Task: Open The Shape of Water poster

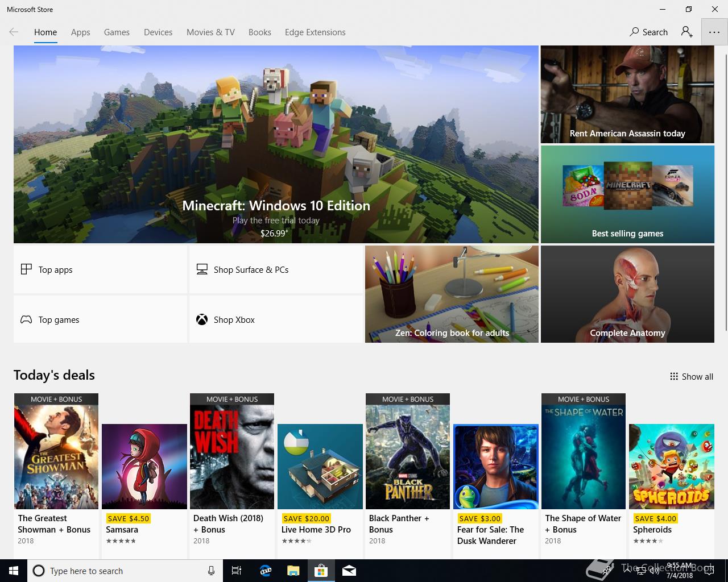Action: (584, 451)
